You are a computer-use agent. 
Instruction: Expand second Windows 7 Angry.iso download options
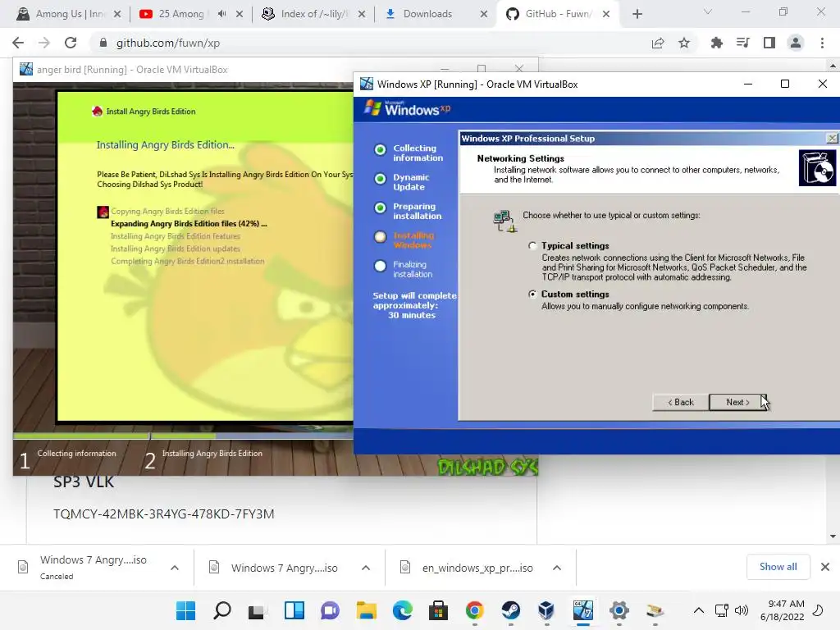click(366, 568)
